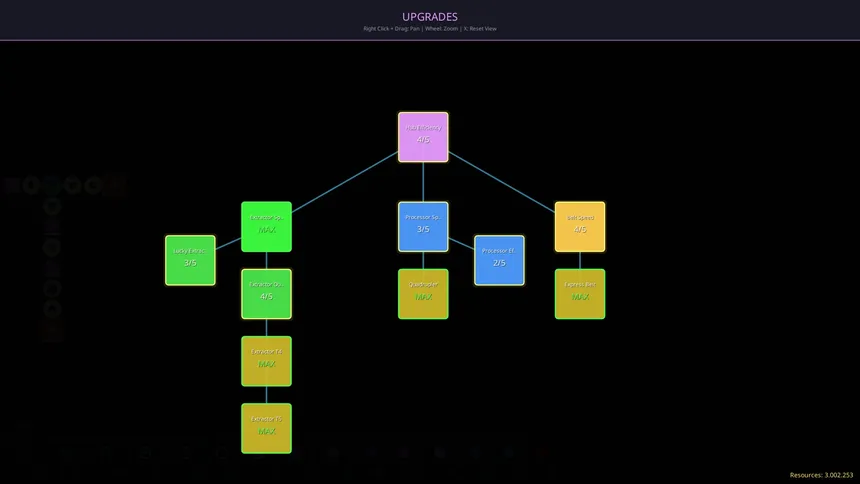Pick the Processor Speed node at 3/5
860x484 pixels.
(423, 226)
